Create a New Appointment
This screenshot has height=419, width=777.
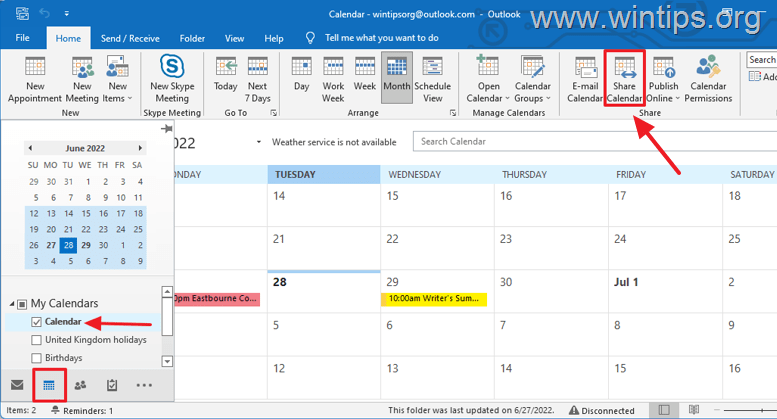pyautogui.click(x=35, y=79)
